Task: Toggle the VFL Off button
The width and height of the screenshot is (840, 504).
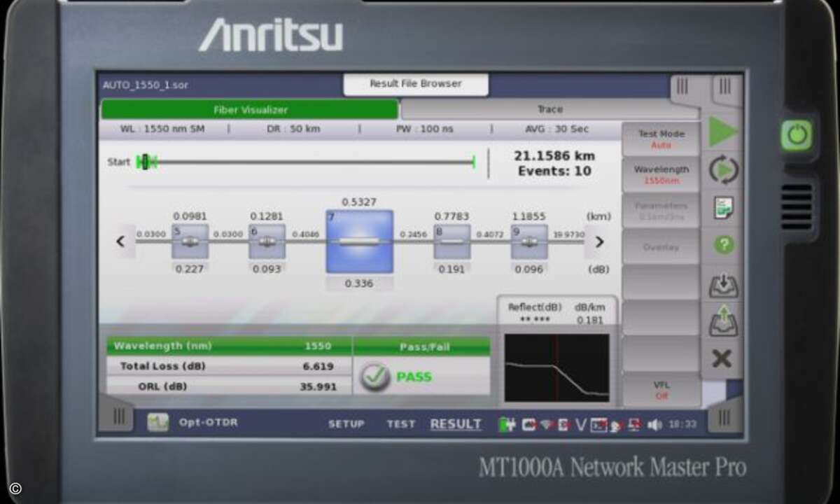Action: pos(661,390)
